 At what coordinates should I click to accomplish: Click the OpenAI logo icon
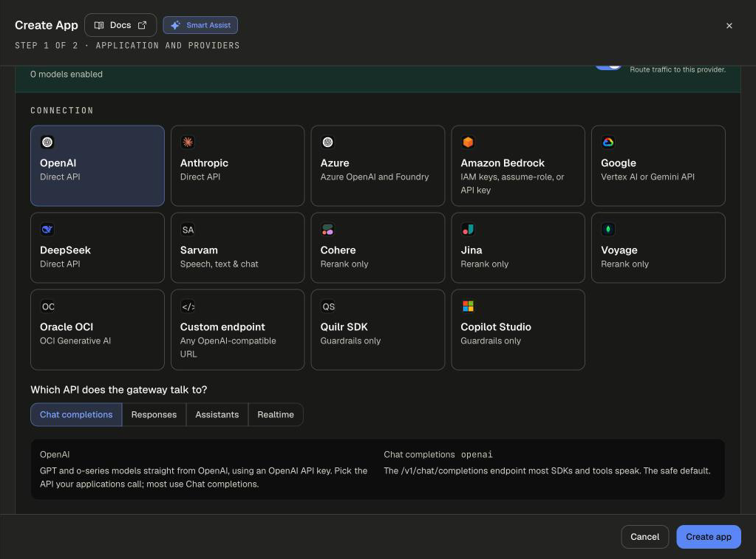click(47, 143)
